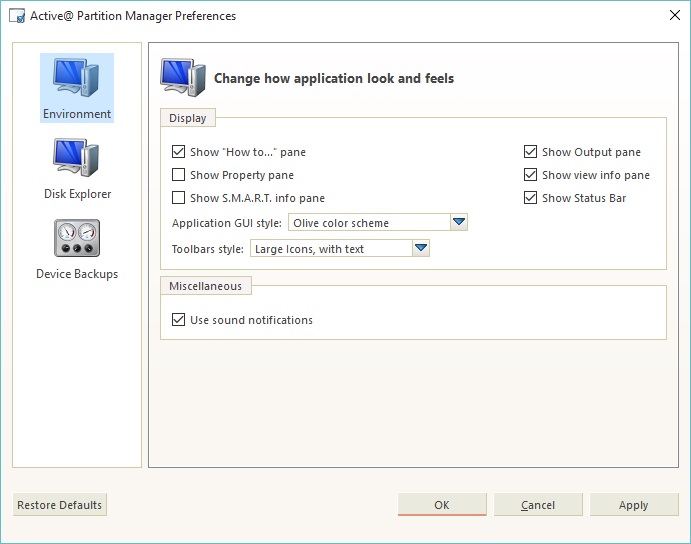Click the Preferences title bar app icon
Viewport: 691px width, 544px height.
coord(17,16)
